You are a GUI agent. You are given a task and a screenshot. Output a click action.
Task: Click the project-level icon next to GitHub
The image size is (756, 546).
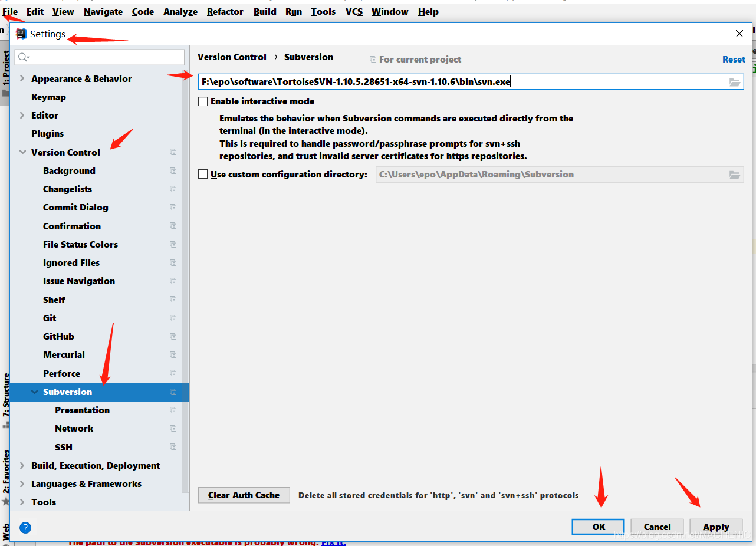coord(173,337)
